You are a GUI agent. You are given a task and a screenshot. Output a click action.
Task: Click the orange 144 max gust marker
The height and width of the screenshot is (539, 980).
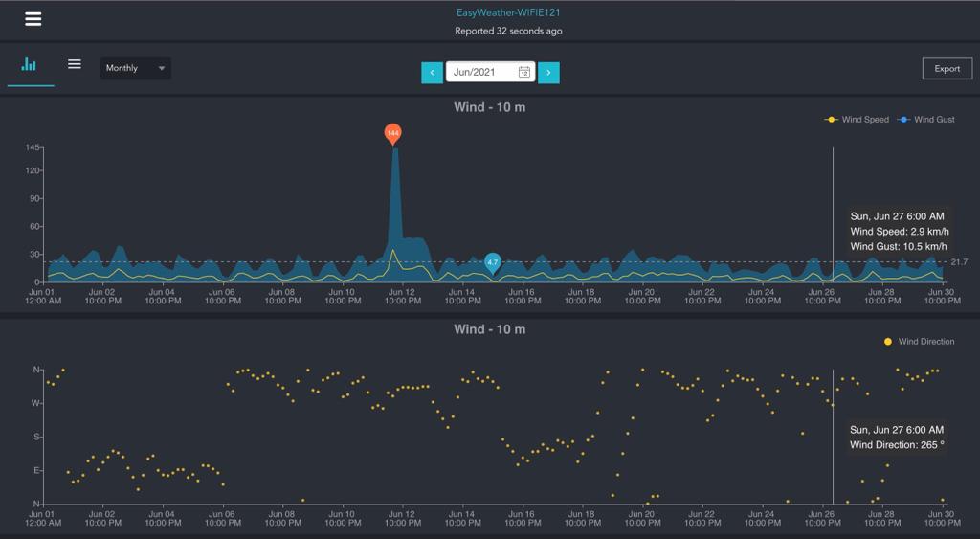(392, 134)
